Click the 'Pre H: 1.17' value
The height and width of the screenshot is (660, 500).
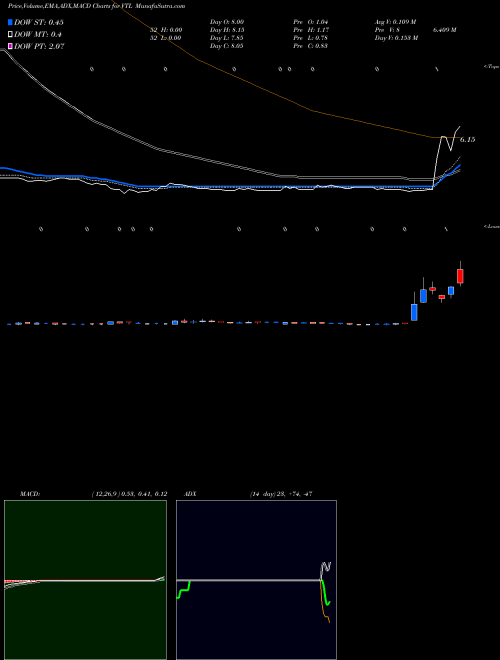pos(311,30)
